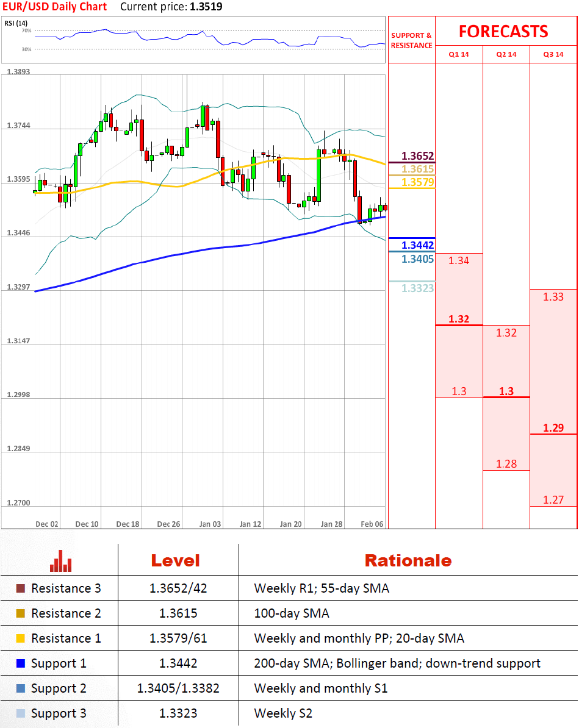Click the level cell 1.3652/42

[178, 589]
